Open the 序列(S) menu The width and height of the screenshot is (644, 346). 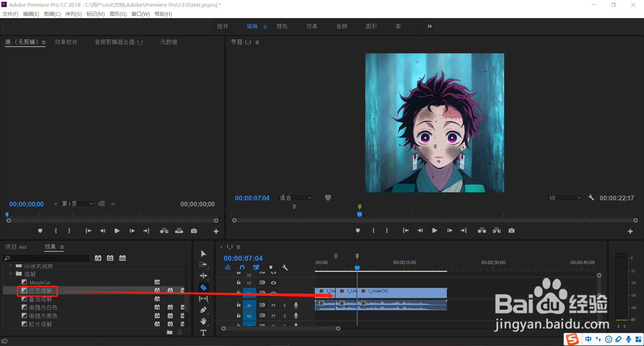(73, 14)
